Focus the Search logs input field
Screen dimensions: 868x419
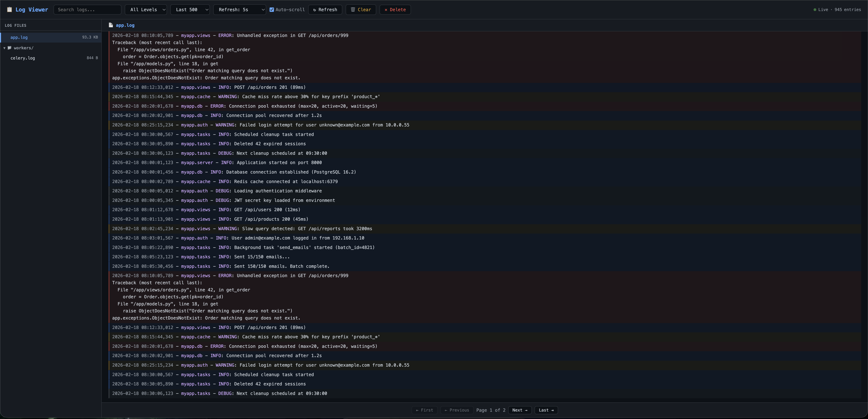[87, 9]
